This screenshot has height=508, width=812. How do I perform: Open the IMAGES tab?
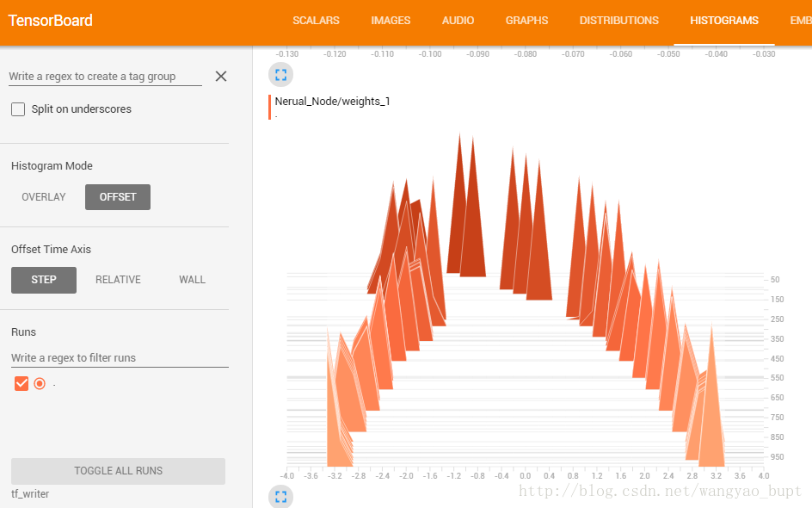tap(391, 21)
